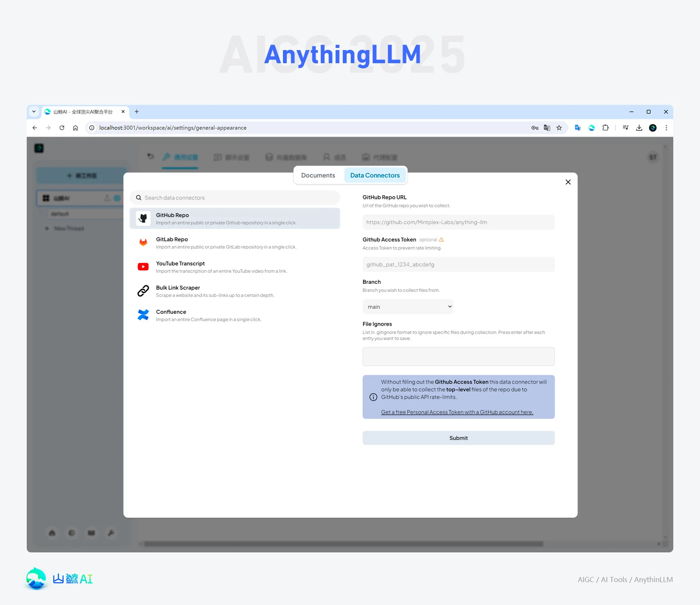Select the Confluence connector icon

[143, 315]
